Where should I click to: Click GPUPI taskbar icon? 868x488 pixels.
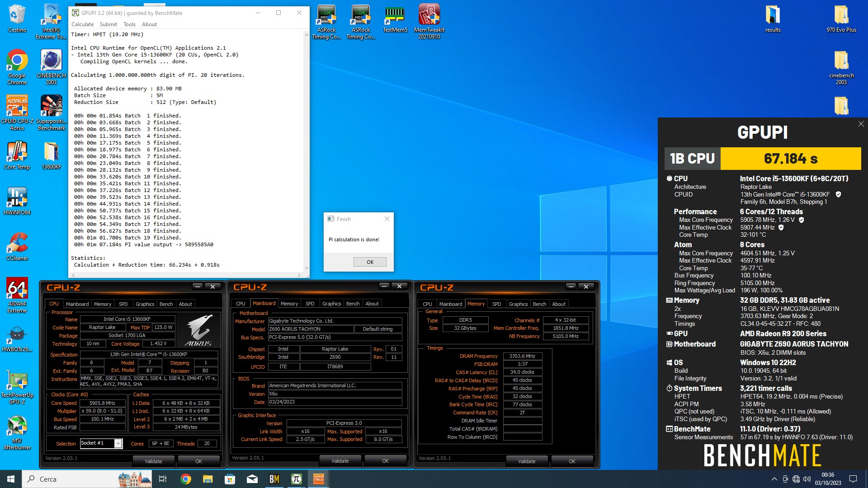click(297, 479)
